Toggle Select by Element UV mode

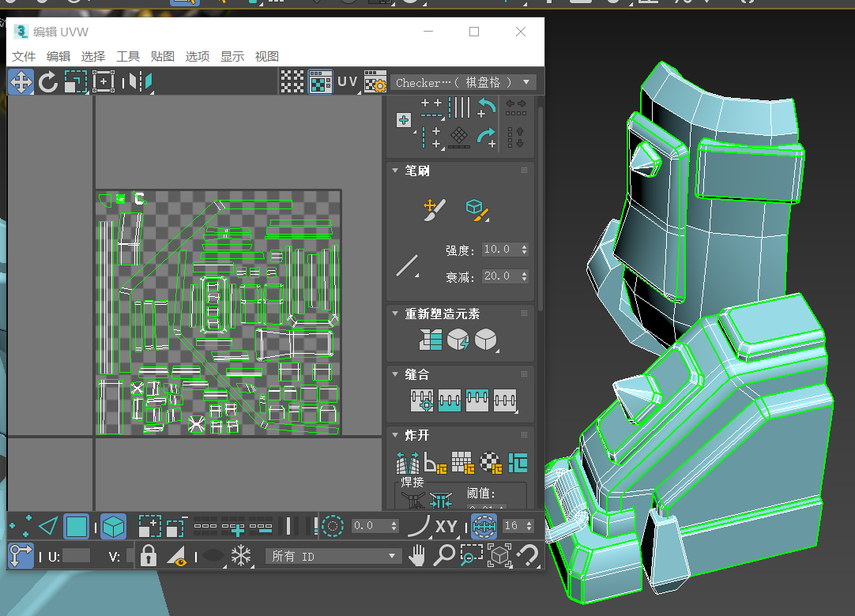[115, 525]
